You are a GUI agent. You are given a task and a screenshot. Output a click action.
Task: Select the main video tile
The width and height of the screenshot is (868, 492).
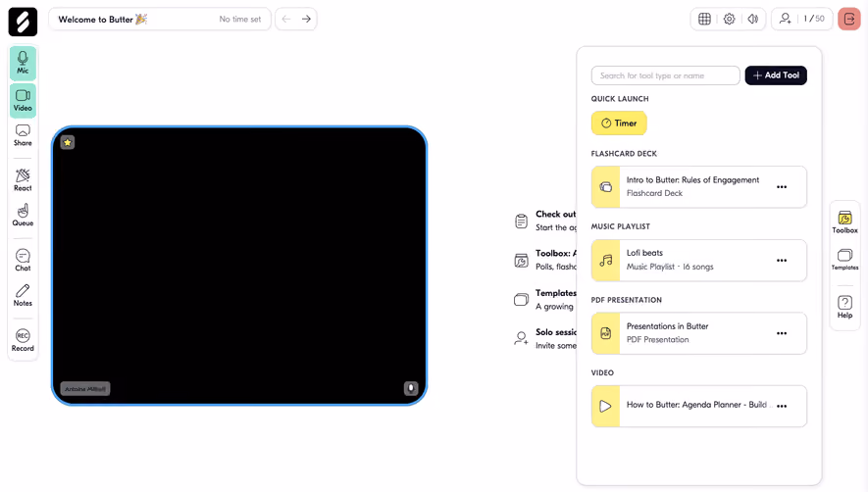click(239, 266)
